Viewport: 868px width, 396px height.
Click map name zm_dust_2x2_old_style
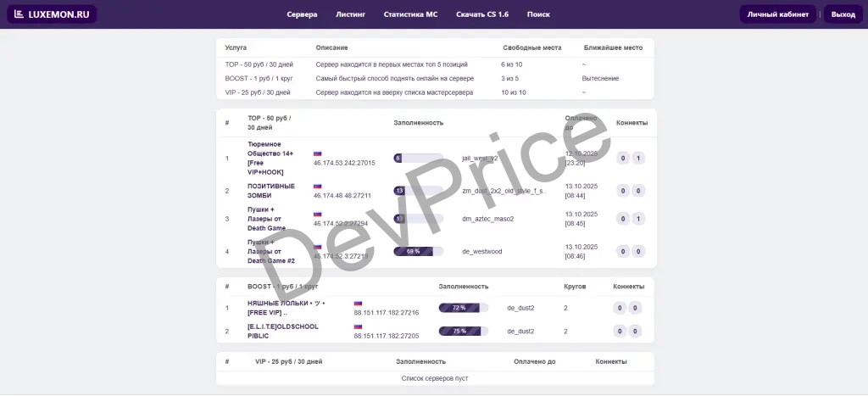point(504,191)
